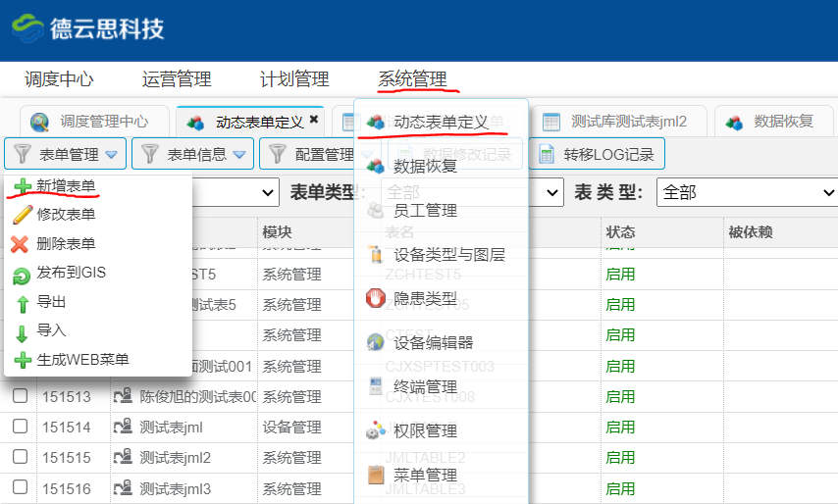
Task: Click the green plus 新增表单 icon
Action: click(22, 185)
